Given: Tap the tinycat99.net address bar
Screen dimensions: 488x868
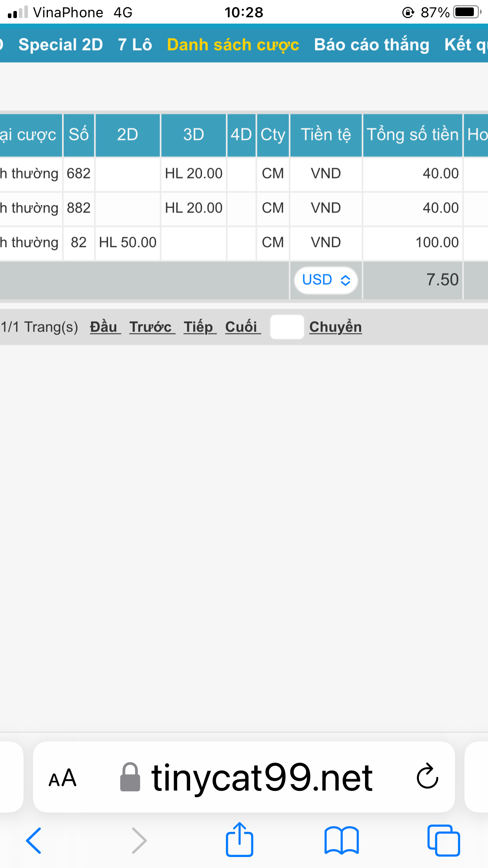Looking at the screenshot, I should pos(244,777).
